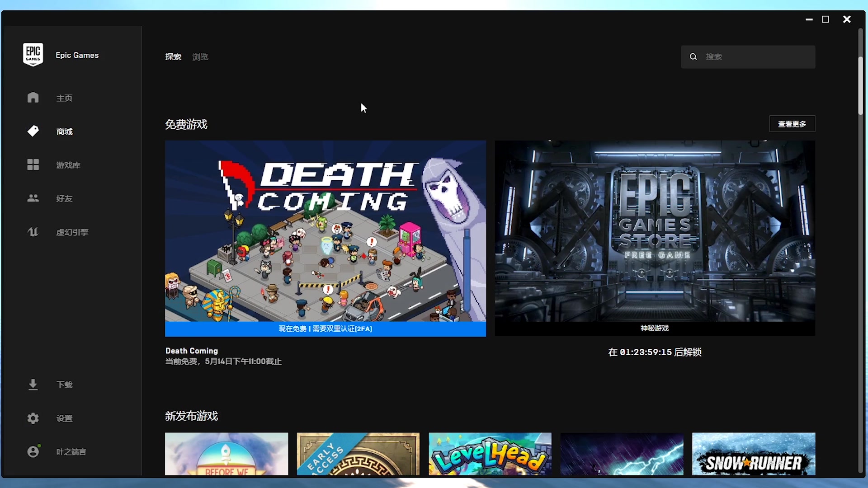Open the 下载 downloads arrow icon
This screenshot has width=868, height=488.
(x=33, y=385)
